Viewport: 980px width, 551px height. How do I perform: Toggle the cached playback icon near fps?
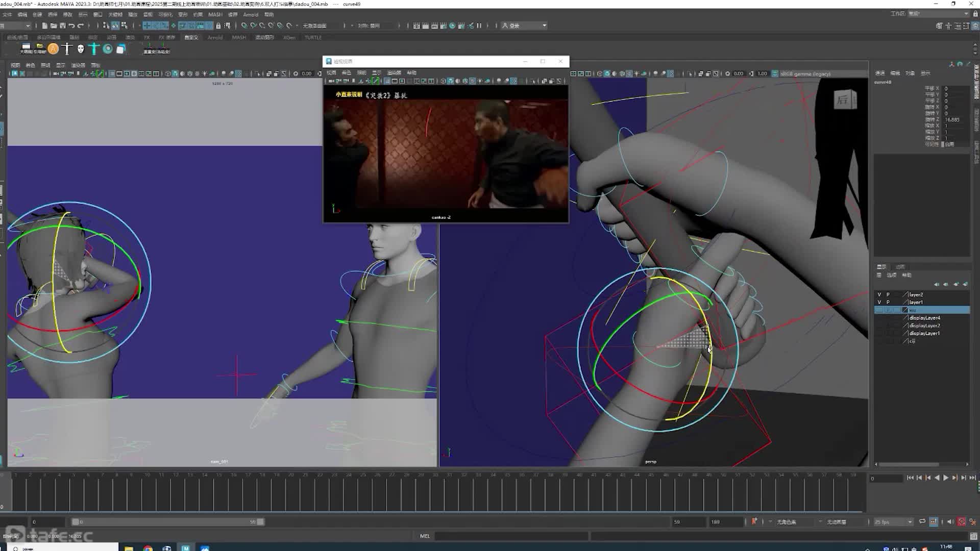pyautogui.click(x=934, y=521)
